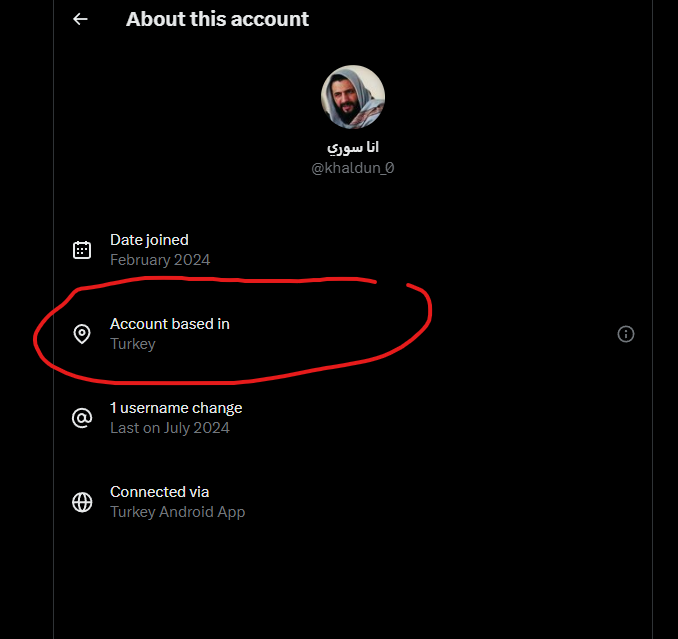Select the Last on July 2024 text

(x=170, y=428)
